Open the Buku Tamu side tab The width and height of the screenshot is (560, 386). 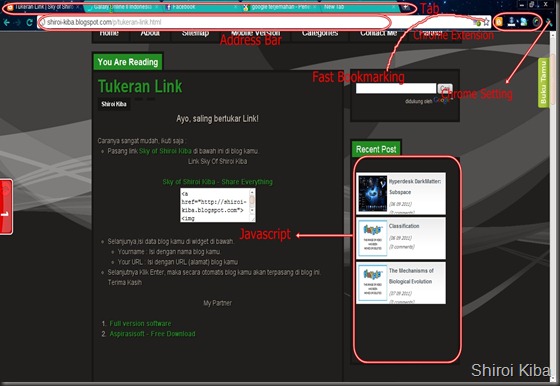pyautogui.click(x=543, y=82)
